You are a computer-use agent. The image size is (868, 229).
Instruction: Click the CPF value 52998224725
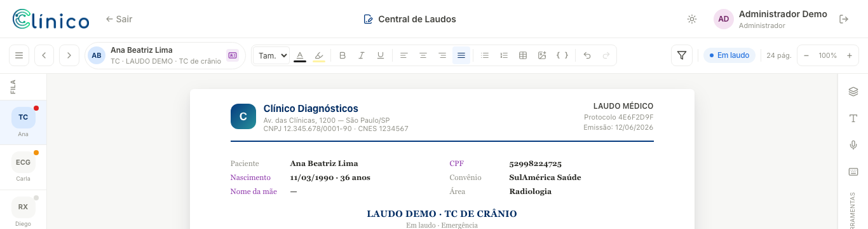pos(536,163)
